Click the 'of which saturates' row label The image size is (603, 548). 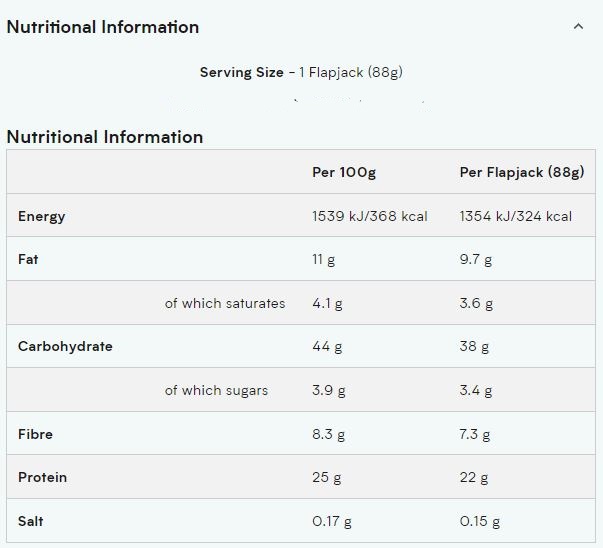pos(225,303)
